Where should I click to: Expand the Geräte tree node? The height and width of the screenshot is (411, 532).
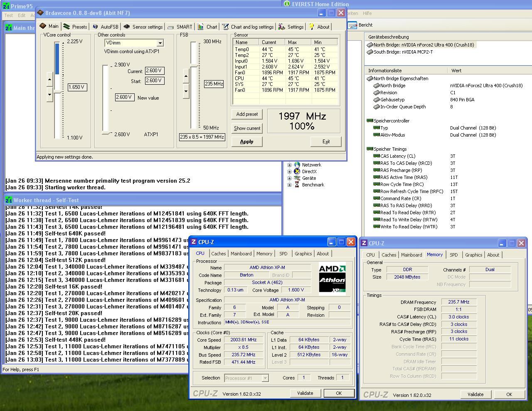tap(290, 178)
